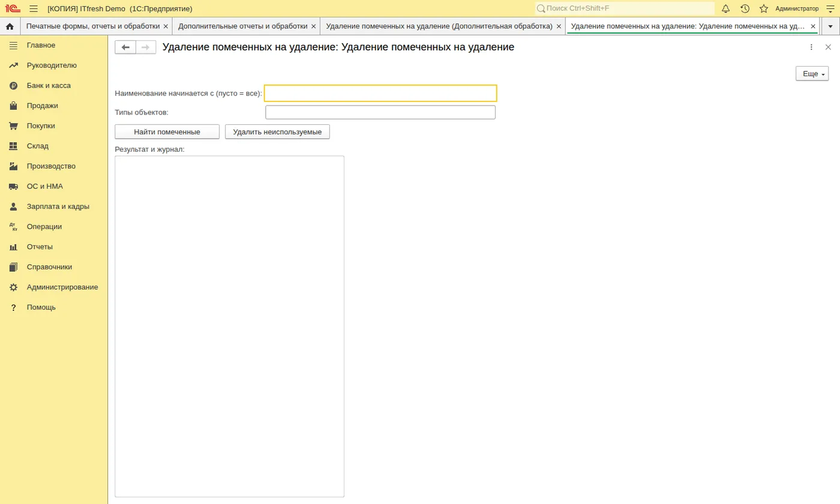Click the Найти помеченные button
840x504 pixels.
tap(167, 132)
